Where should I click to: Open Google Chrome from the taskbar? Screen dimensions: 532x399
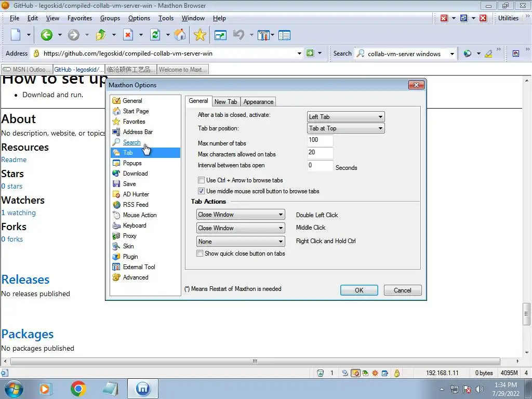78,389
